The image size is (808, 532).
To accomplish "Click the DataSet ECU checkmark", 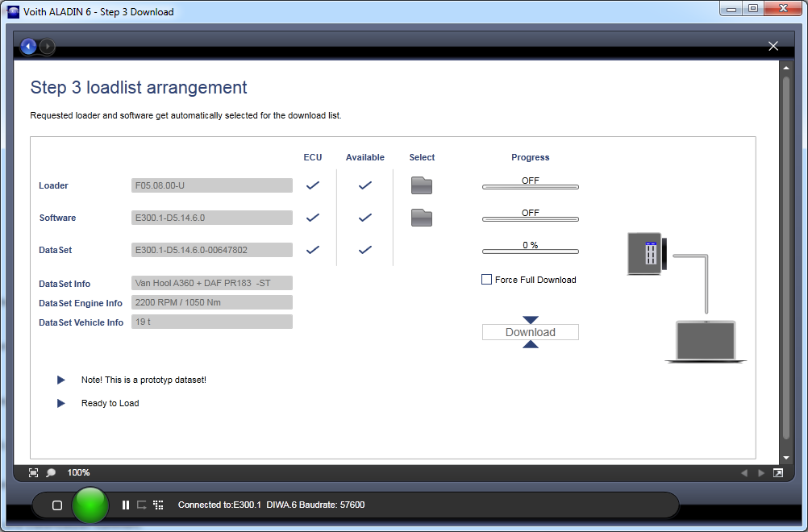I will point(313,250).
